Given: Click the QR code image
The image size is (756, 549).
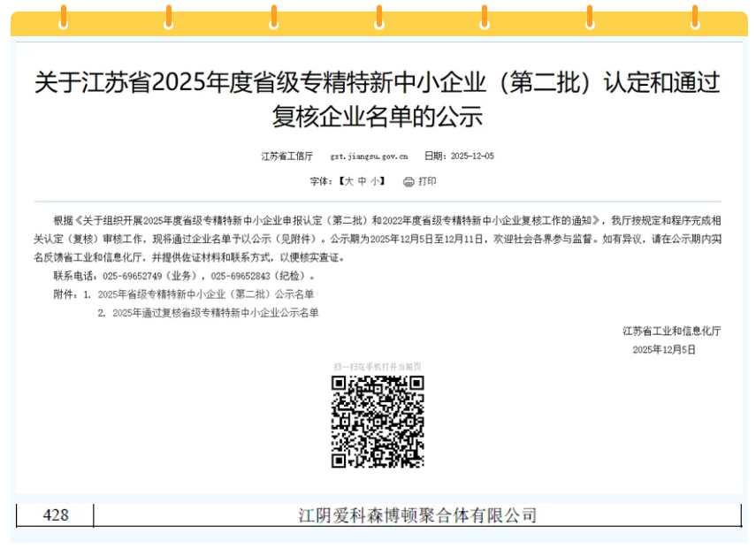Looking at the screenshot, I should 378,422.
